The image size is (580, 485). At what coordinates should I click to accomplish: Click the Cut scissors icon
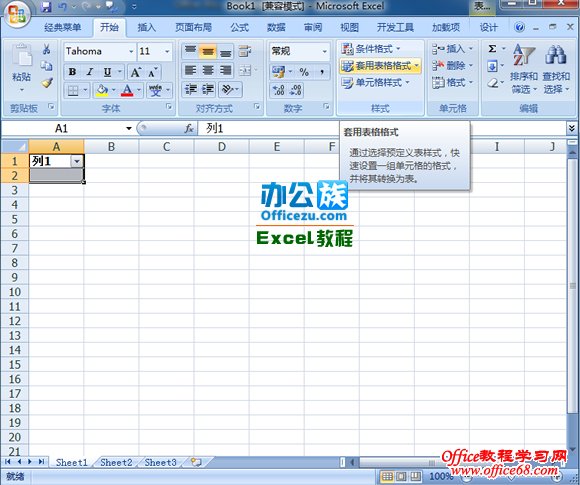pyautogui.click(x=46, y=49)
